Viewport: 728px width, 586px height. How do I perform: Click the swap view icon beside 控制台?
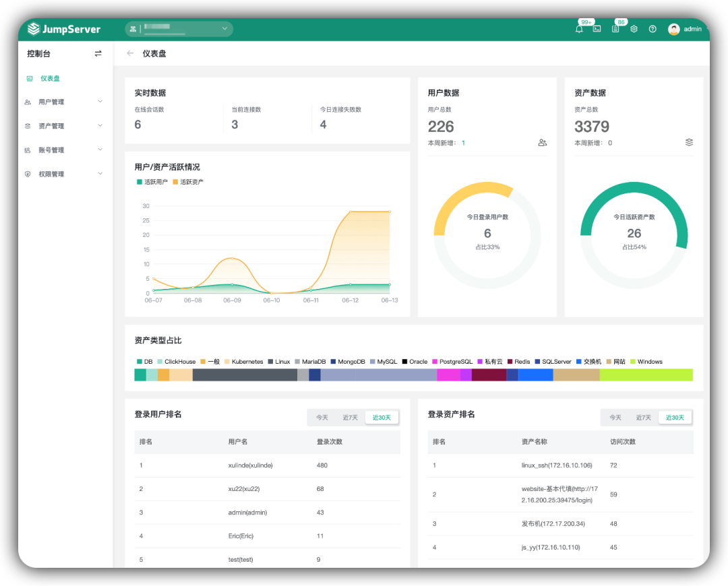(98, 54)
